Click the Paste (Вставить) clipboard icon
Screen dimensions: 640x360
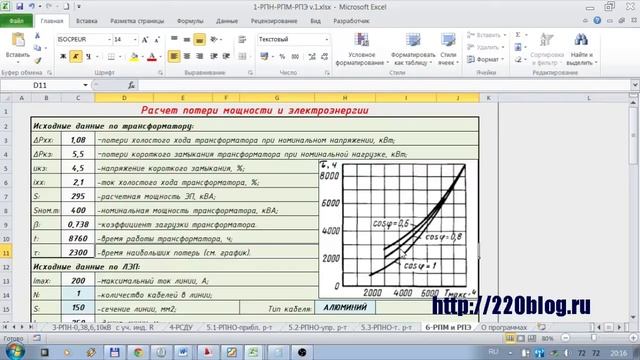(x=18, y=41)
